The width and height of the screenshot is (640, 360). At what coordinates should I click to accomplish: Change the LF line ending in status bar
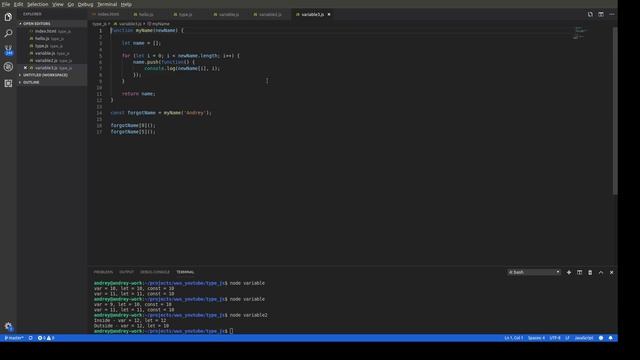coord(567,338)
